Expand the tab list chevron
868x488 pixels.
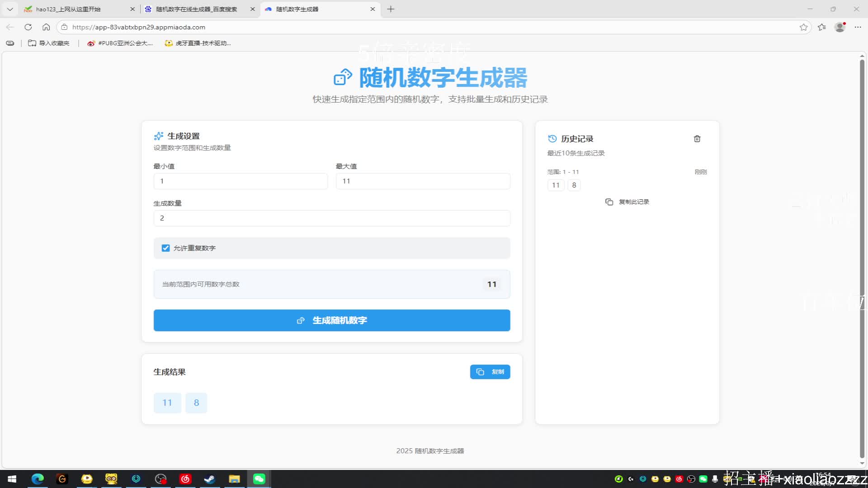(10, 9)
